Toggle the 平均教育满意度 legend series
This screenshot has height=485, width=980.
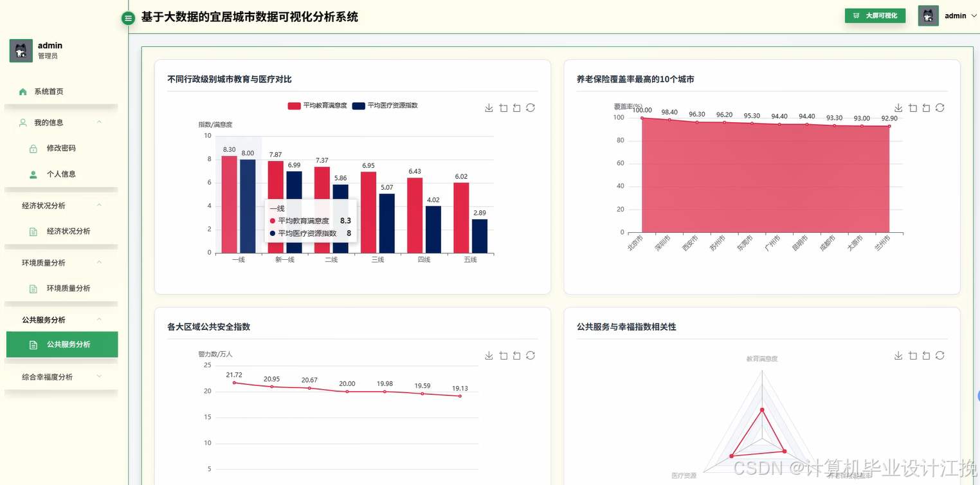click(317, 105)
